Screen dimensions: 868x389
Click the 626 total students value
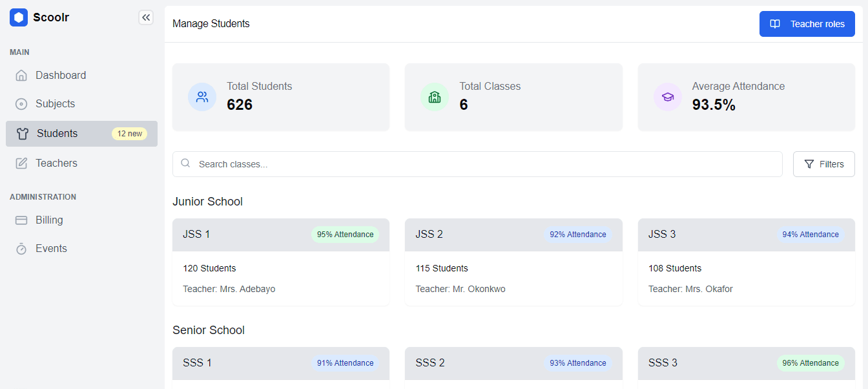[240, 105]
